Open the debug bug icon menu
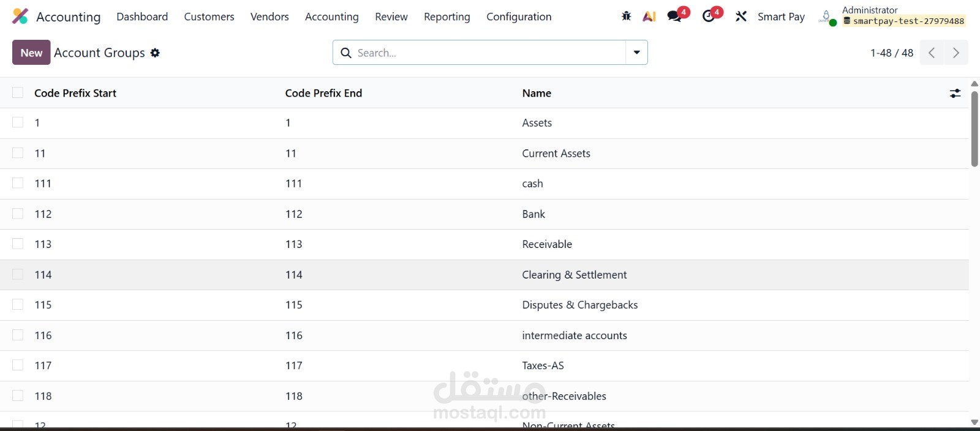Image resolution: width=980 pixels, height=431 pixels. coord(626,17)
